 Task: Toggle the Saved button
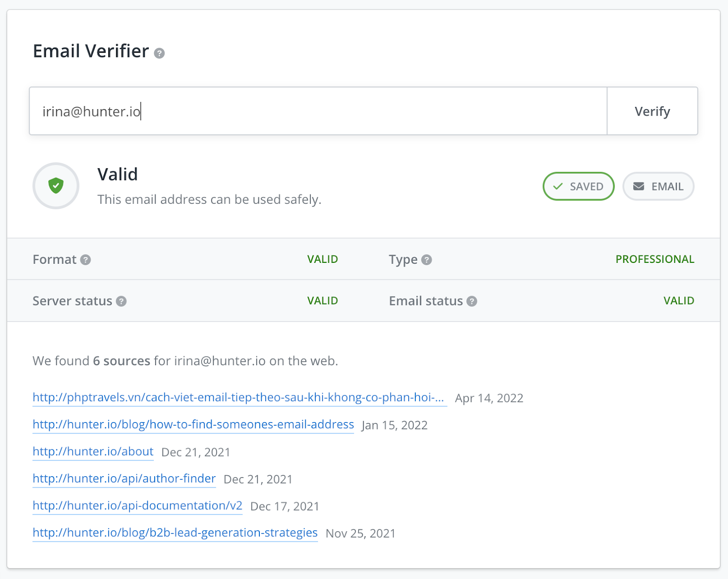[578, 186]
